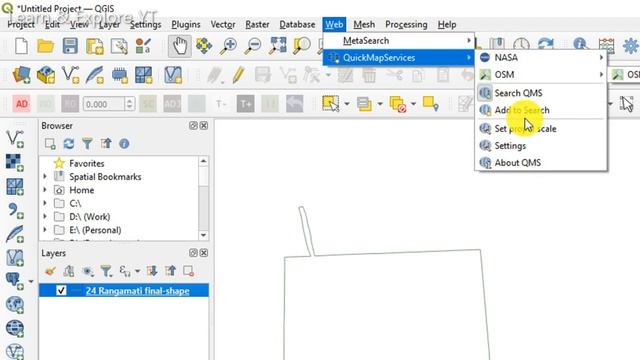Screen dimensions: 640x360
Task: Click the Zoom Full extent icon
Action: (278, 46)
